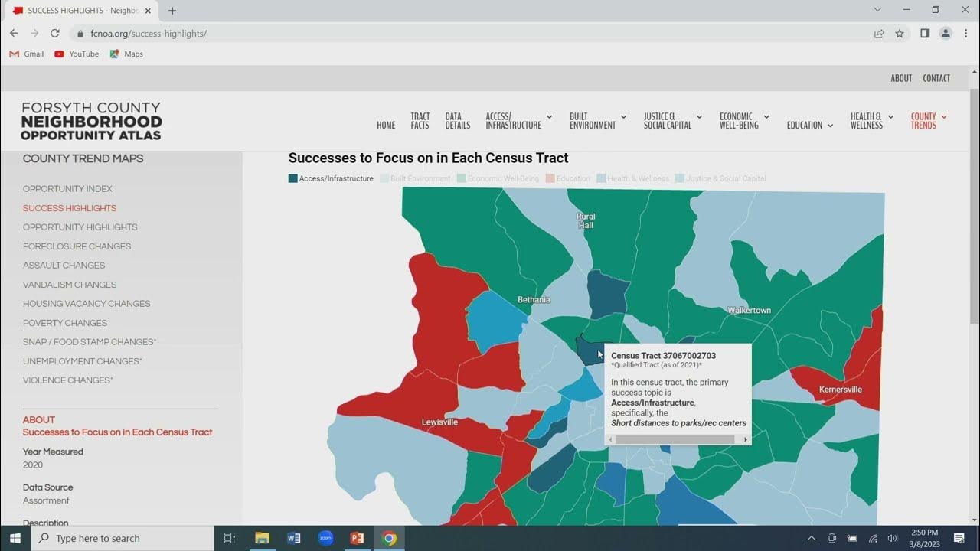Expand the Education menu chevron
Screen dimensions: 980x551
tap(830, 126)
